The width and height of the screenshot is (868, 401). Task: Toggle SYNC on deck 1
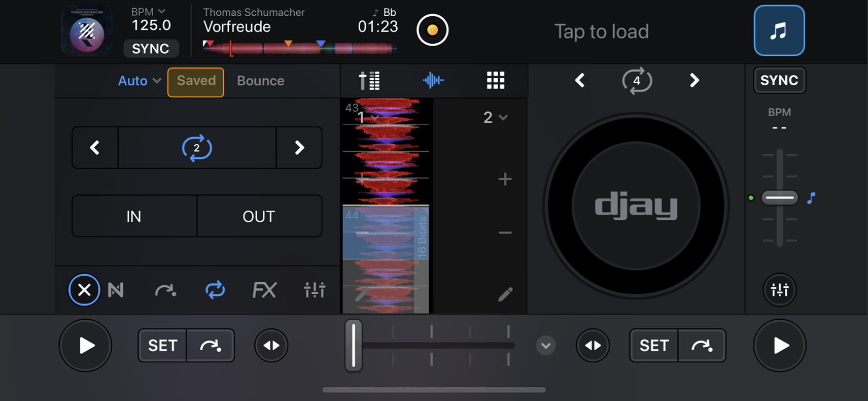click(151, 49)
